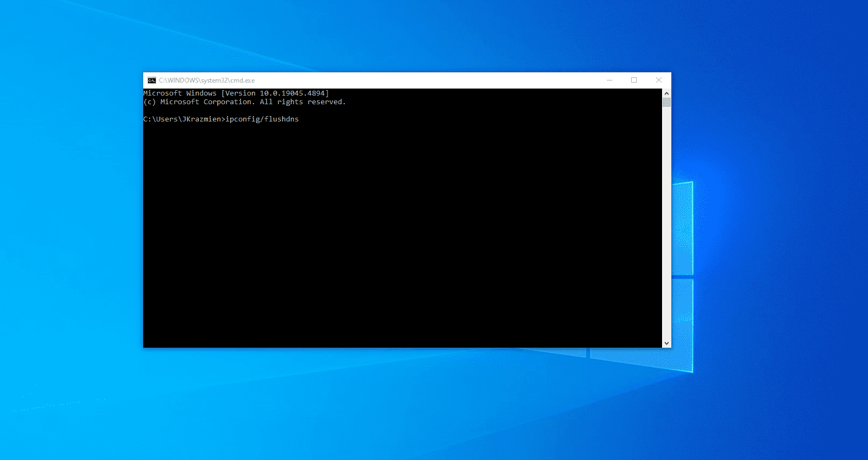Close the Command Prompt window
Viewport: 868px width, 460px height.
(x=659, y=80)
